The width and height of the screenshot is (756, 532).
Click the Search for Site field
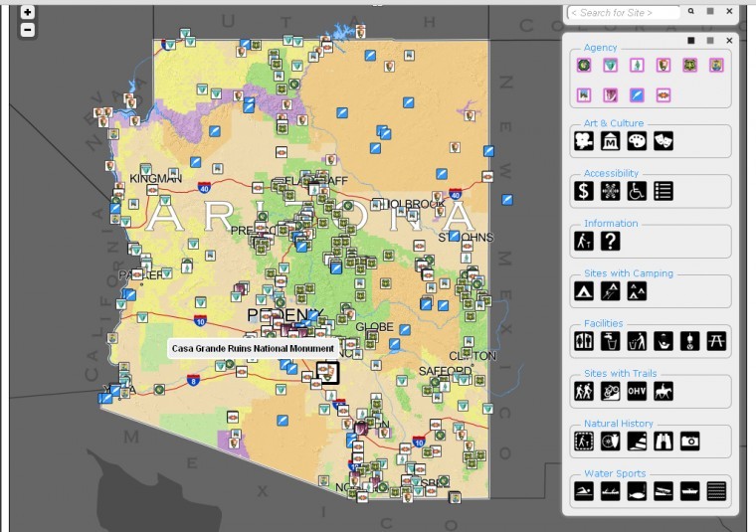click(x=624, y=13)
